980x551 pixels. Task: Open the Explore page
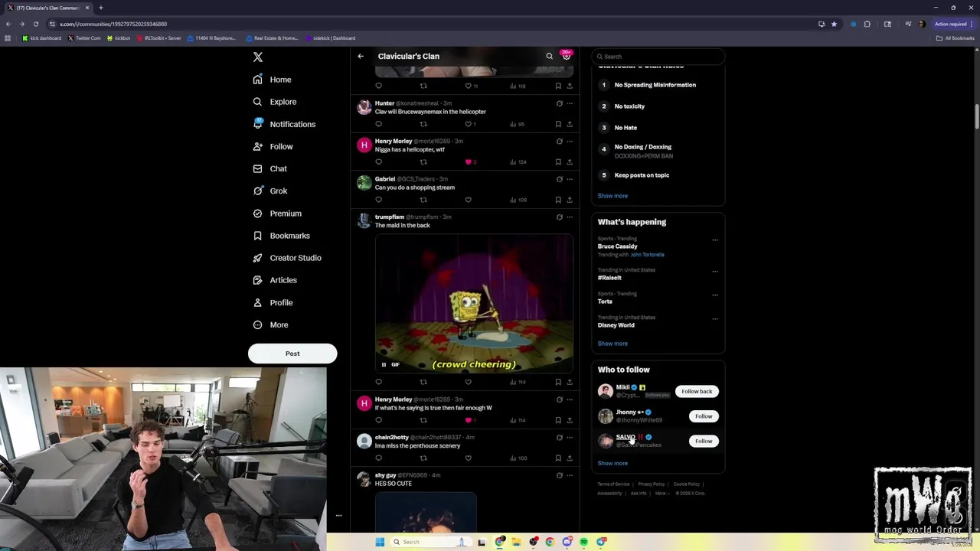point(274,102)
